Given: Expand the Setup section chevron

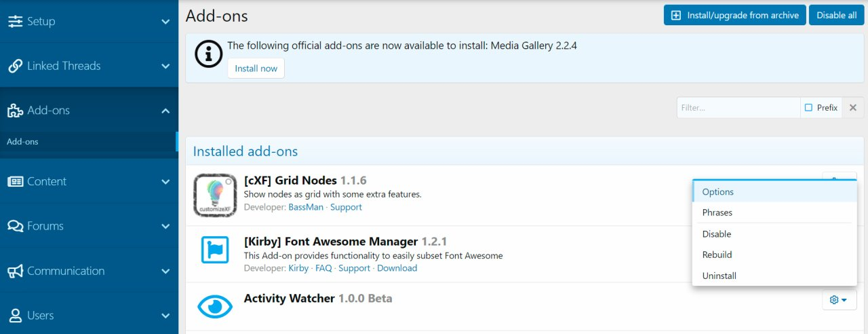Looking at the screenshot, I should coord(165,22).
